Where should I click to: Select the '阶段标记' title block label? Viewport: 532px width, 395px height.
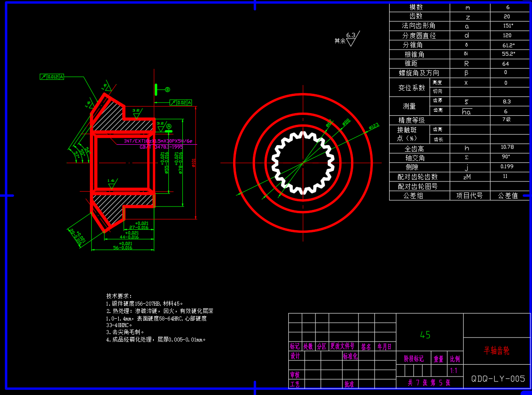tap(414, 359)
